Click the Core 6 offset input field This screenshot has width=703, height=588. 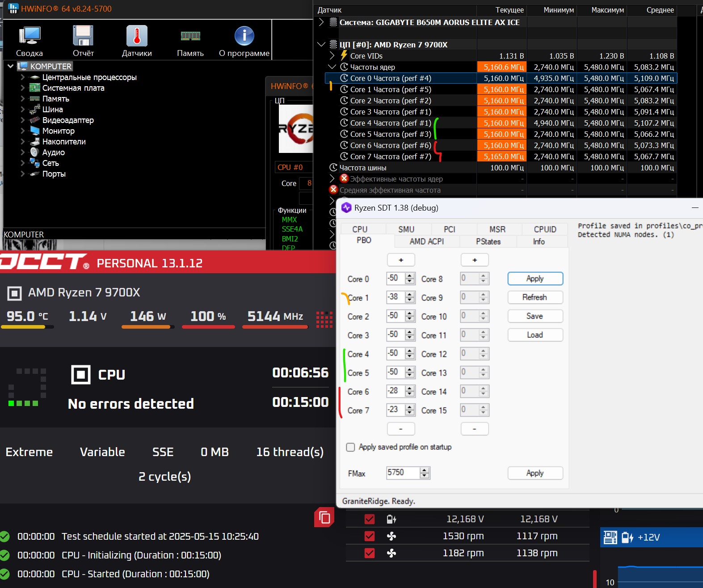click(396, 391)
